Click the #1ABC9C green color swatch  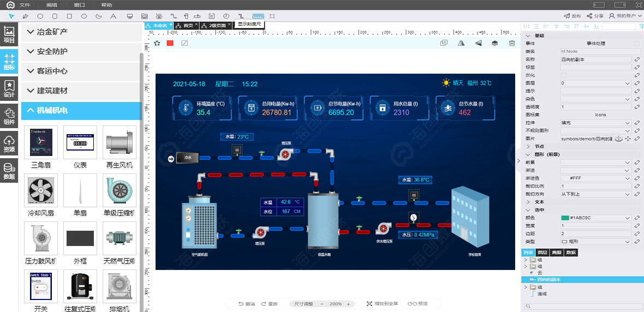pyautogui.click(x=565, y=218)
